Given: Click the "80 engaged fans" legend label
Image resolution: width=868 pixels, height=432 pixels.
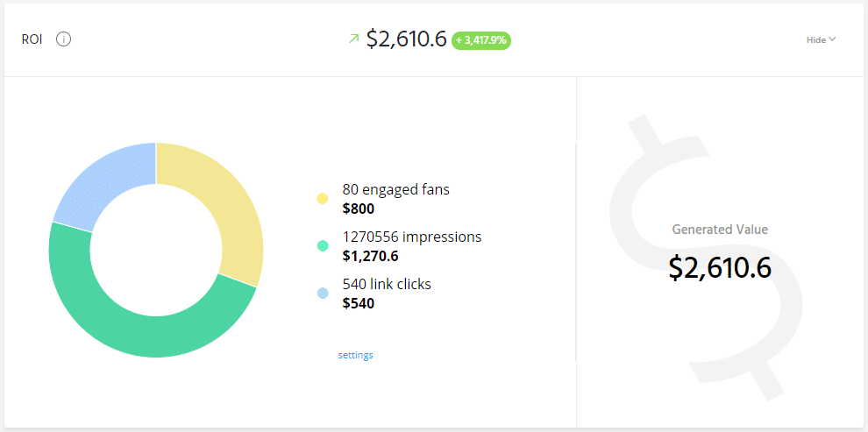Looking at the screenshot, I should pos(395,188).
